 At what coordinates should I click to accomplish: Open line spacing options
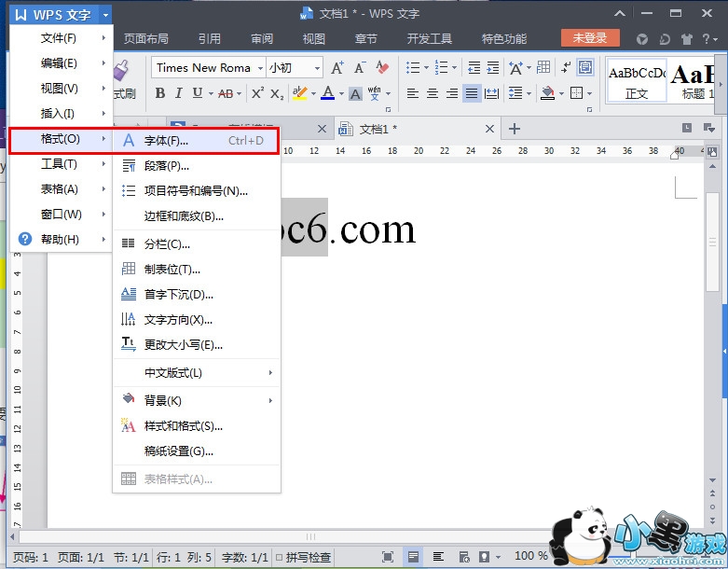[x=515, y=93]
